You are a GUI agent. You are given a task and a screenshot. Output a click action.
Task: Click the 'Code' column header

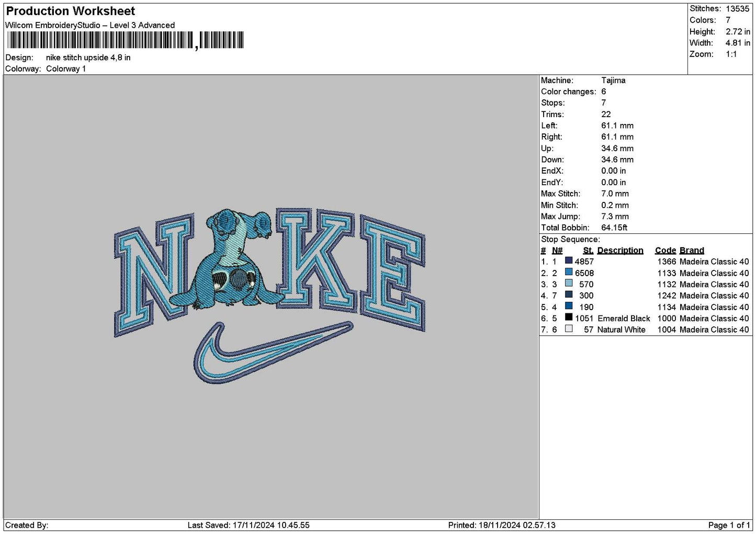pos(665,251)
